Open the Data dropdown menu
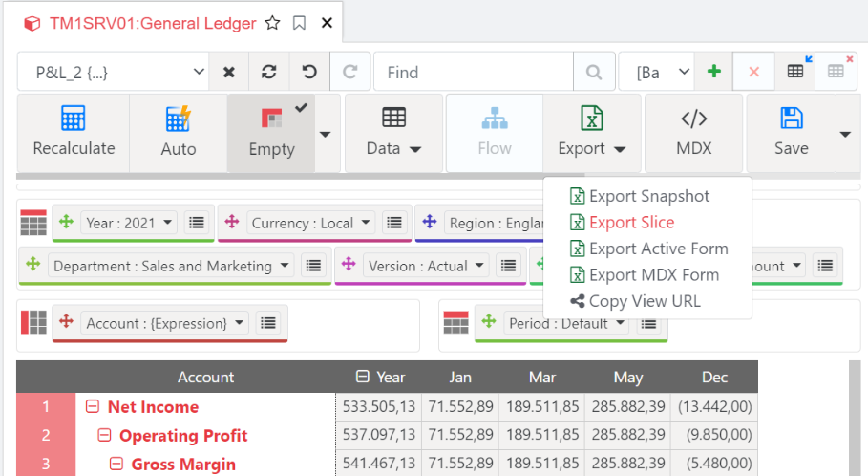 (x=393, y=133)
